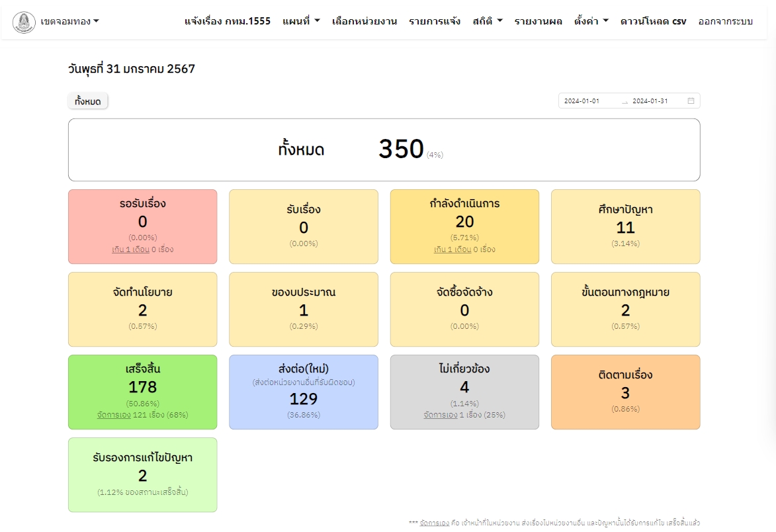Viewport: 776px width, 532px height.
Task: Click the district emblem logo icon
Action: coord(24,22)
